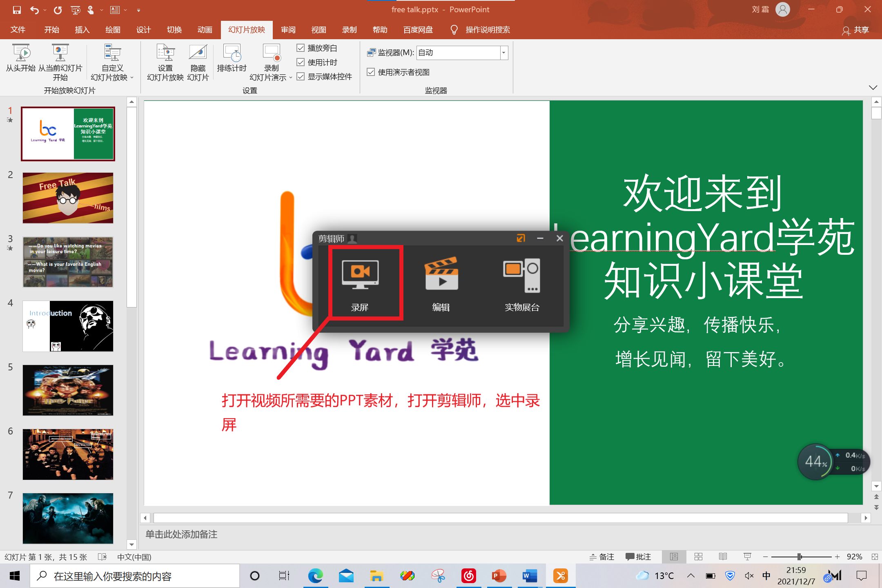Switch to the 插入 tab

(82, 30)
